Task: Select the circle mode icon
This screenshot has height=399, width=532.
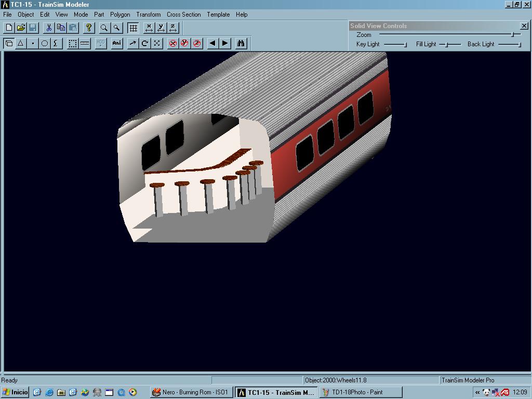Action: click(x=45, y=43)
